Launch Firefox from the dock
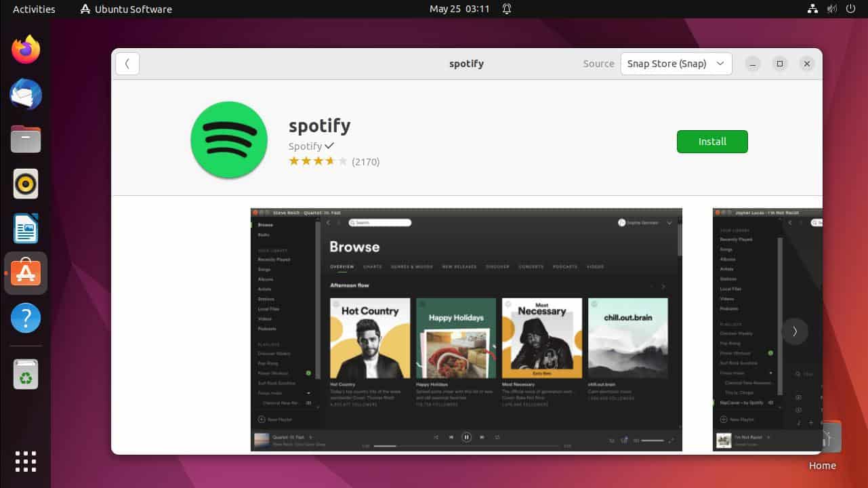 (x=26, y=49)
